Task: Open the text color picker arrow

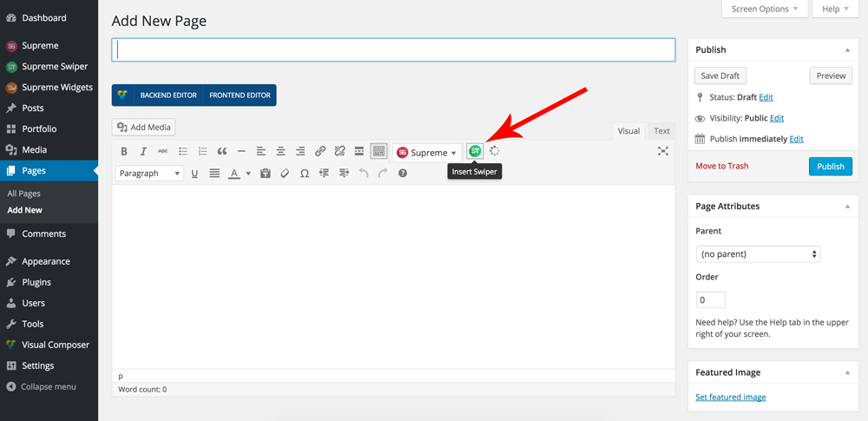Action: coord(248,174)
